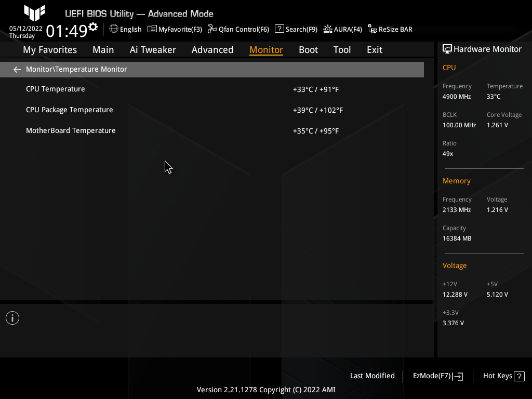Image resolution: width=532 pixels, height=399 pixels.
Task: Click the 16384 MB capacity value
Action: (457, 238)
